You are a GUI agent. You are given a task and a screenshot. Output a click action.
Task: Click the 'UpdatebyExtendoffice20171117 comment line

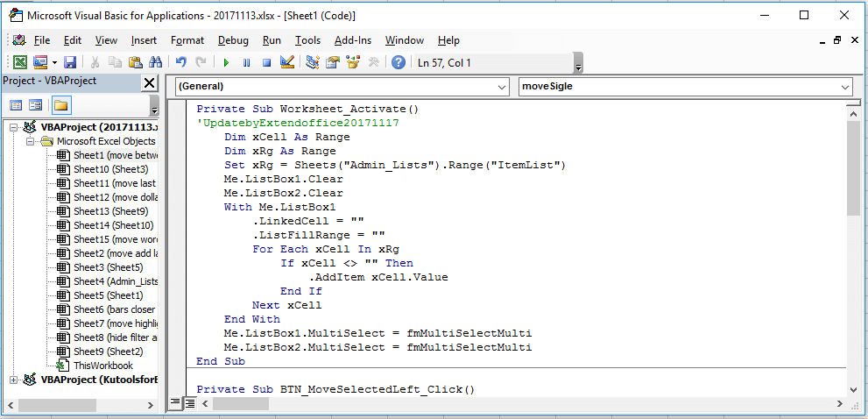click(x=298, y=123)
